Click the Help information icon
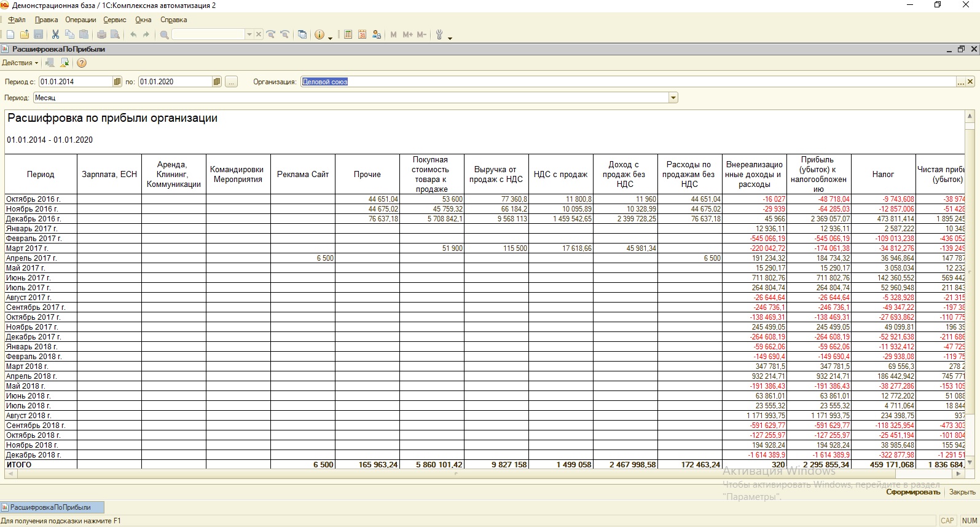The image size is (980, 527). (x=319, y=34)
